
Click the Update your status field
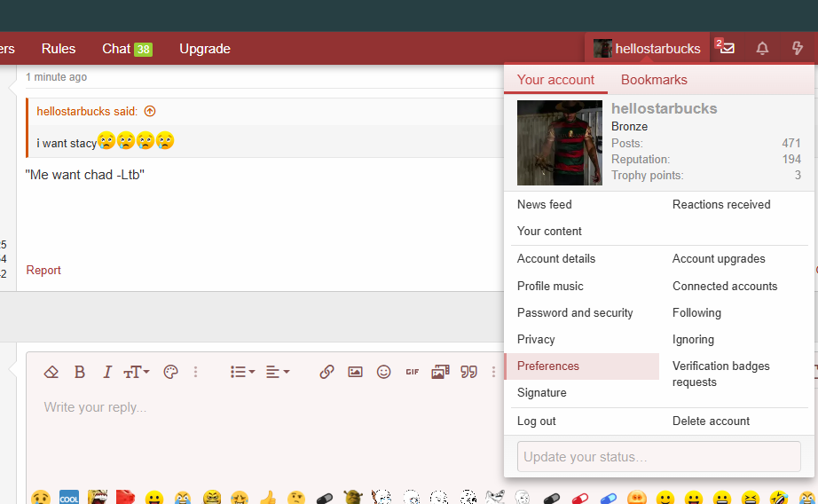point(659,456)
